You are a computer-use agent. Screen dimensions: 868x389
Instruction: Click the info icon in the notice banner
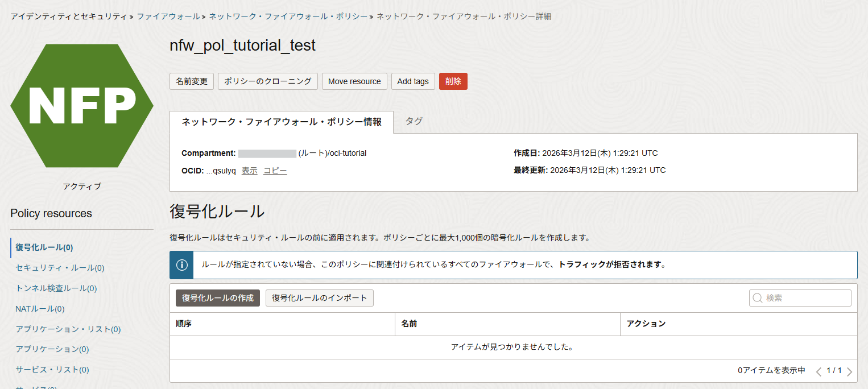[181, 265]
